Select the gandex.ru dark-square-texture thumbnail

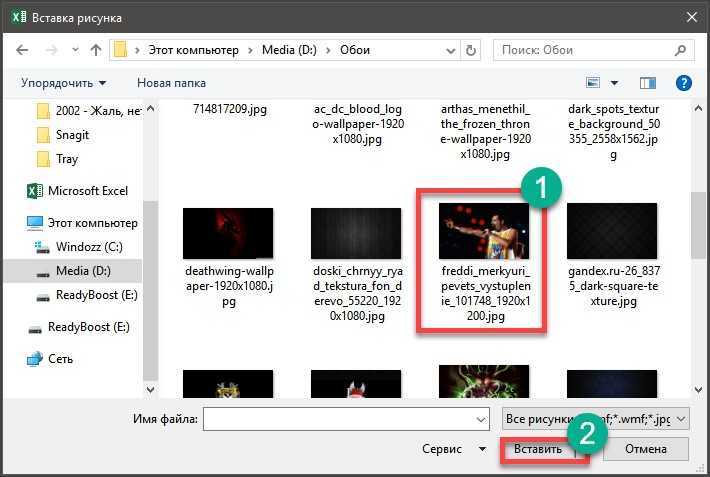612,231
